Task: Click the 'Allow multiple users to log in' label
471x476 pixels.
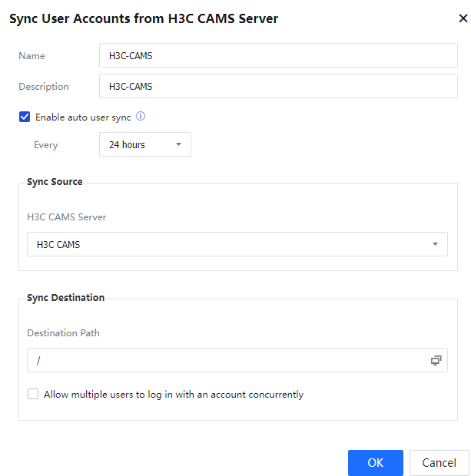Action: [174, 395]
